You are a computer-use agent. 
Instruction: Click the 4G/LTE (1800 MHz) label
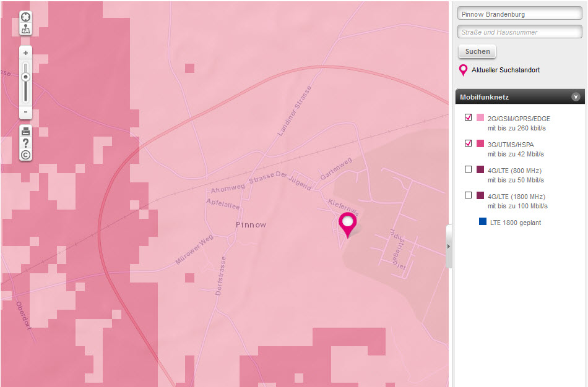[516, 197]
